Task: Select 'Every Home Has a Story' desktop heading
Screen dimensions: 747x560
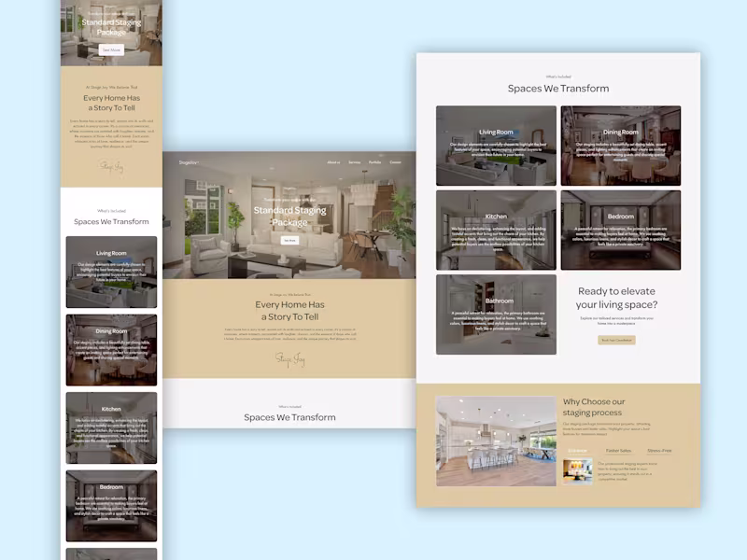Action: tap(289, 311)
